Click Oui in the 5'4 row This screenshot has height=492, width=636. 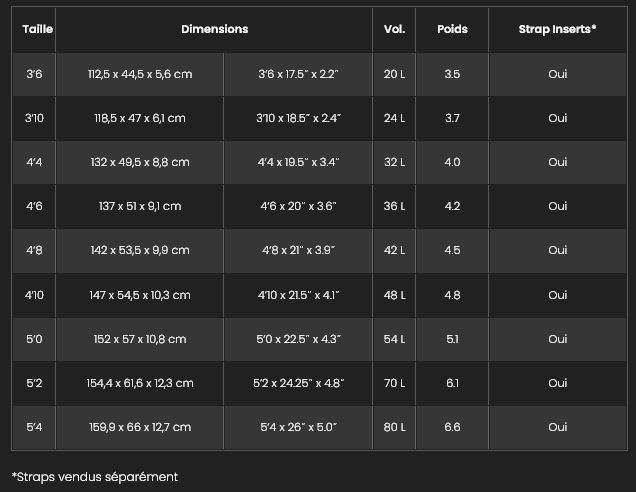[557, 427]
